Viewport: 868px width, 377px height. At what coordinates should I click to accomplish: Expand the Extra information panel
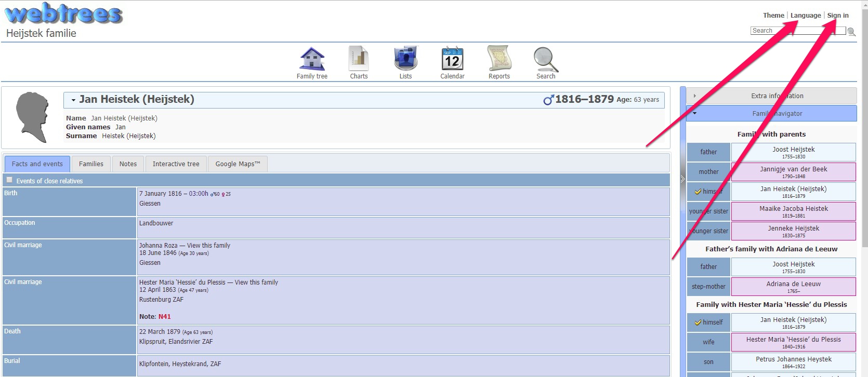tap(771, 96)
